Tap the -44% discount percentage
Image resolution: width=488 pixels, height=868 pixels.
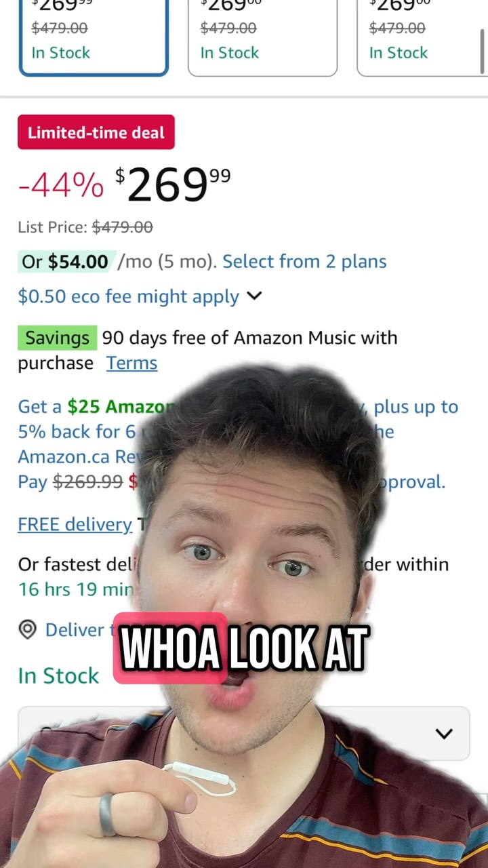click(61, 185)
